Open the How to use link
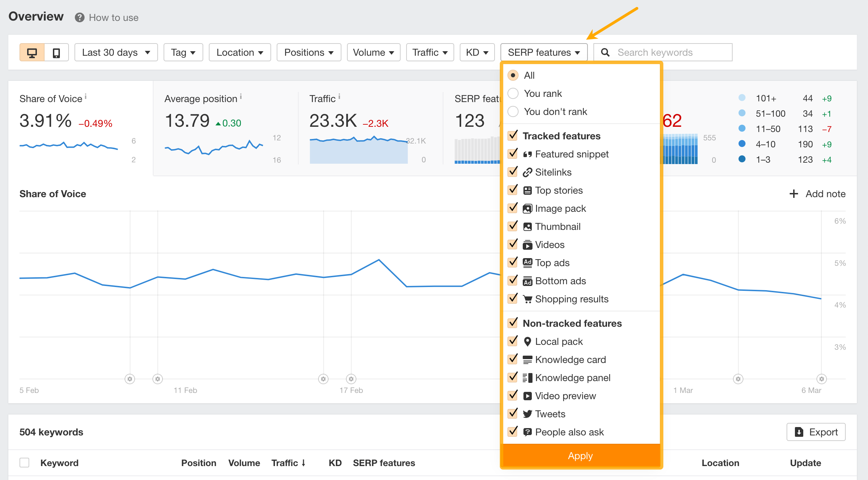 [114, 18]
